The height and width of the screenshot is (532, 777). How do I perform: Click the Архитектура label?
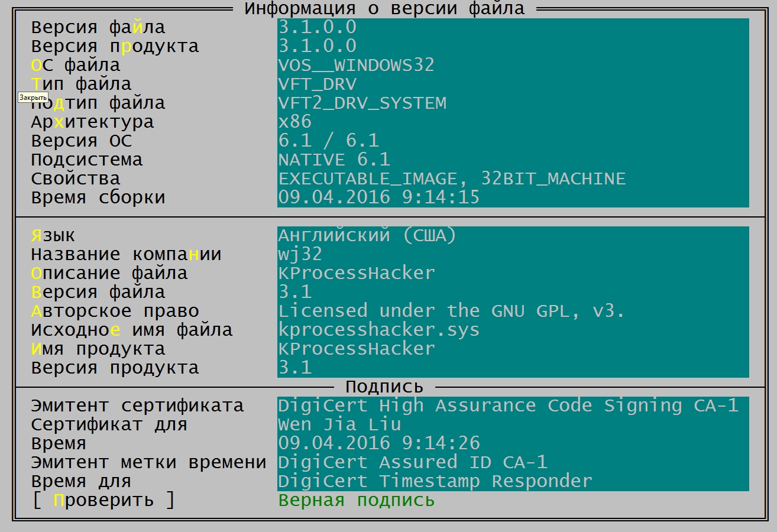pyautogui.click(x=92, y=122)
